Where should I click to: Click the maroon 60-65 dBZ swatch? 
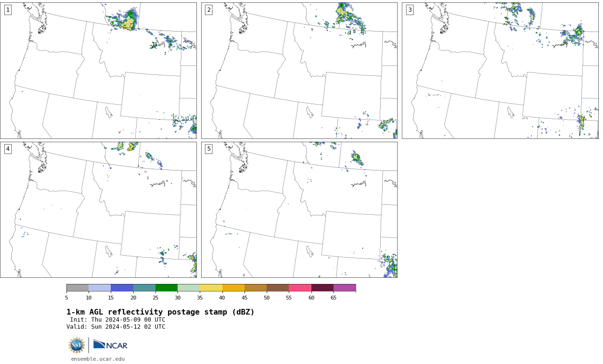322,288
